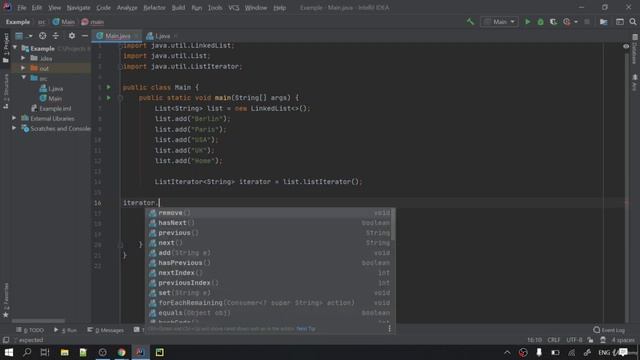Select hasPrevious() completion suggestion
This screenshot has width=640, height=360.
coord(269,263)
